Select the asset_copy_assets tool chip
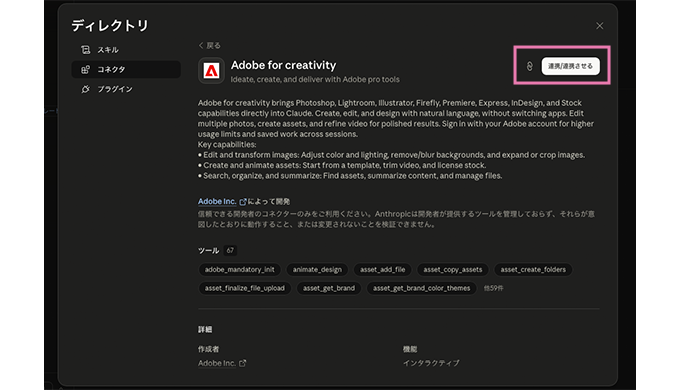Screen dimensions: 680x390 pos(453,270)
